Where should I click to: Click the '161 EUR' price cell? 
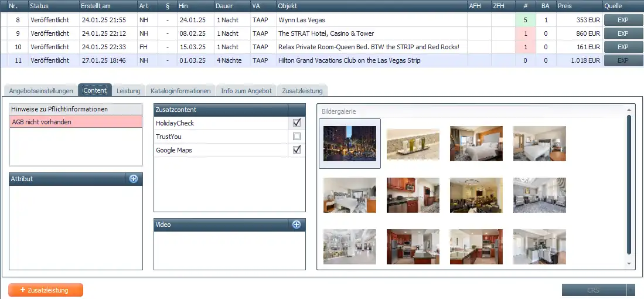point(580,47)
